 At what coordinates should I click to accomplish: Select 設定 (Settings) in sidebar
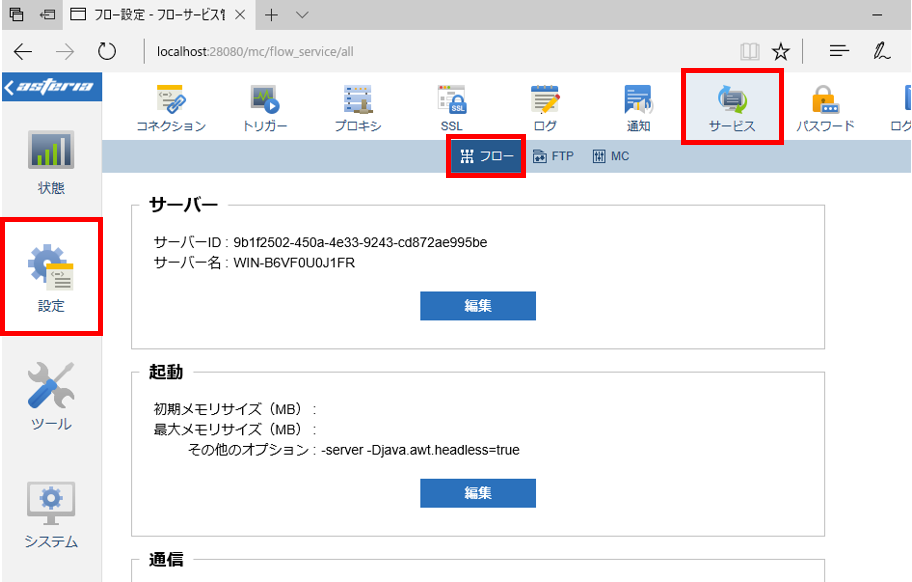(x=51, y=278)
